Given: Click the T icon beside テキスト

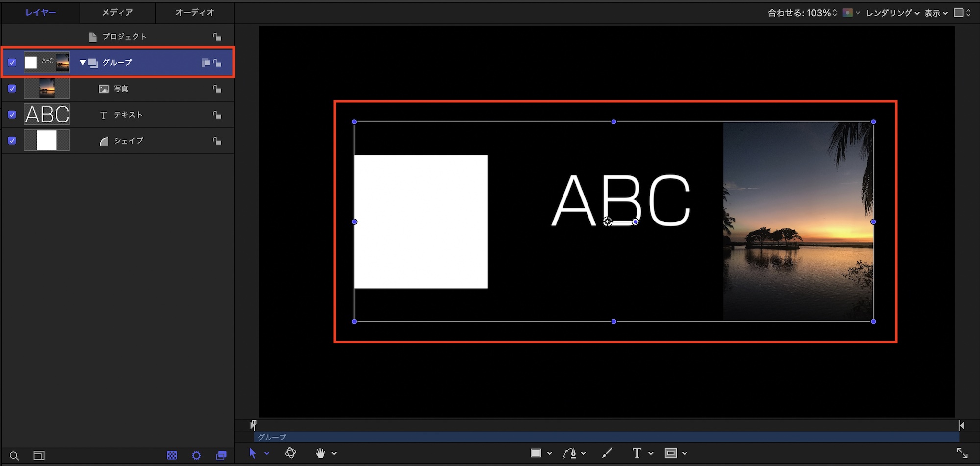Looking at the screenshot, I should tap(103, 115).
